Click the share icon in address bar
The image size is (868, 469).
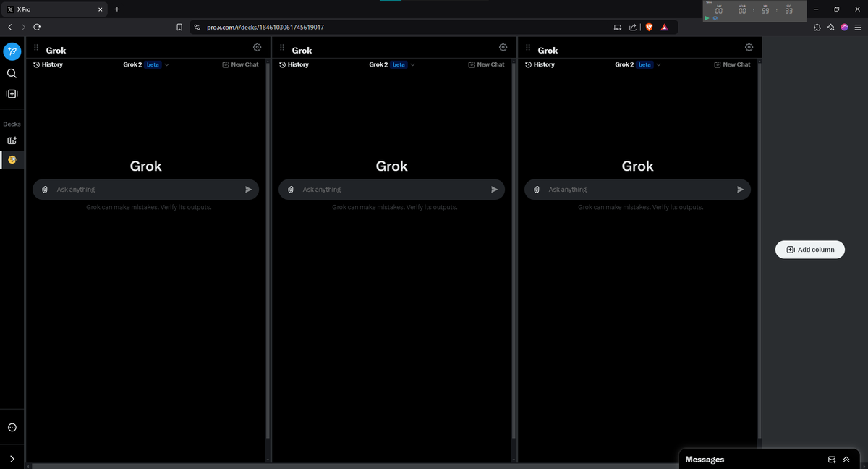point(633,27)
